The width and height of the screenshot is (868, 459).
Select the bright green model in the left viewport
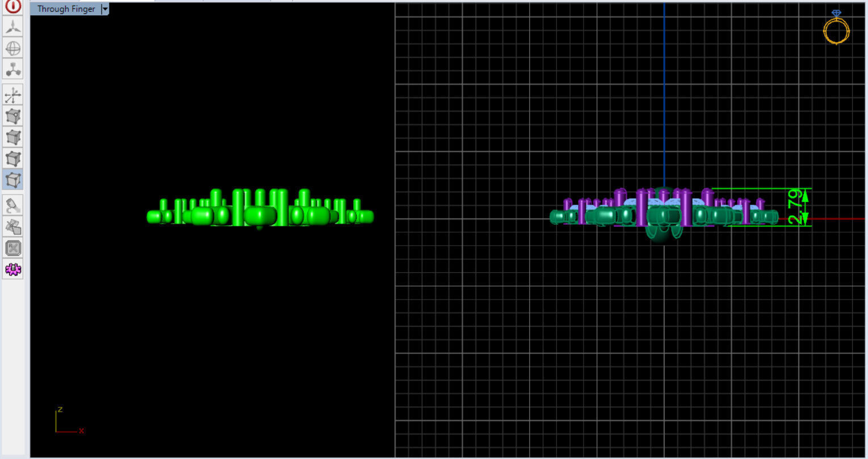(x=260, y=209)
